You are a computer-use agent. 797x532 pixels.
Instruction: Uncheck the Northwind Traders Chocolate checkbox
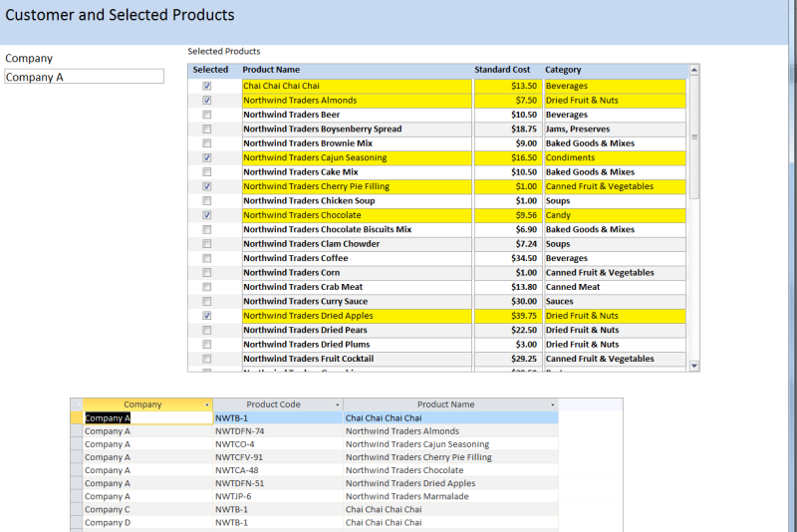click(x=207, y=215)
